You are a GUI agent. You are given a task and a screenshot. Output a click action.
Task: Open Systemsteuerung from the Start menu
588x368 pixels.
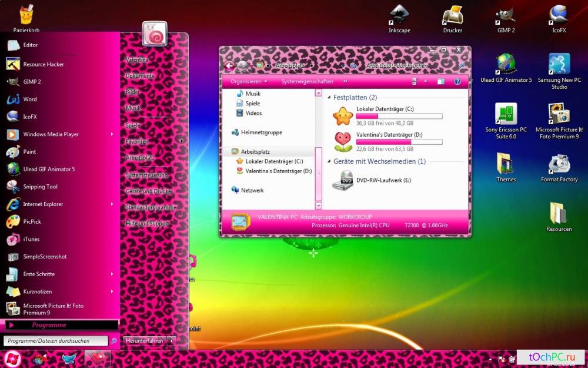click(147, 175)
